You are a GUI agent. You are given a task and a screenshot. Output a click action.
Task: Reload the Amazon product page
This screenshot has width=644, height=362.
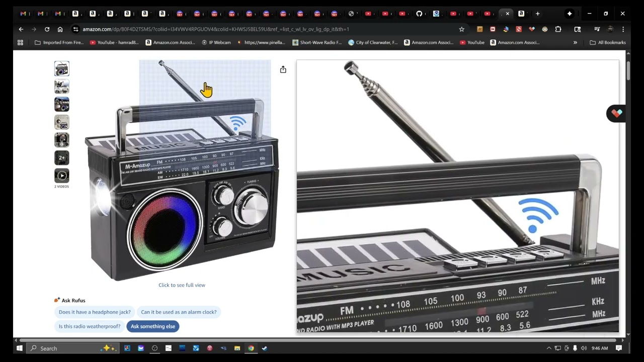click(47, 29)
